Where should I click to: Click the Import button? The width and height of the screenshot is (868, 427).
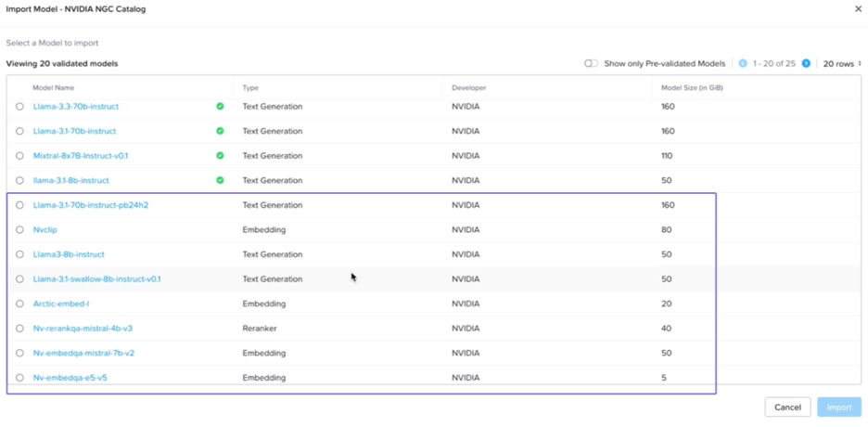click(x=839, y=408)
